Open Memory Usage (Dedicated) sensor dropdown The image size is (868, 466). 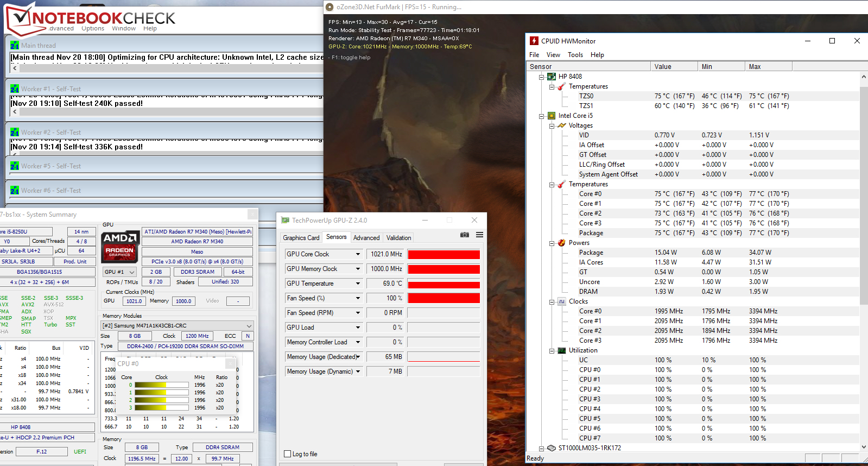point(358,357)
